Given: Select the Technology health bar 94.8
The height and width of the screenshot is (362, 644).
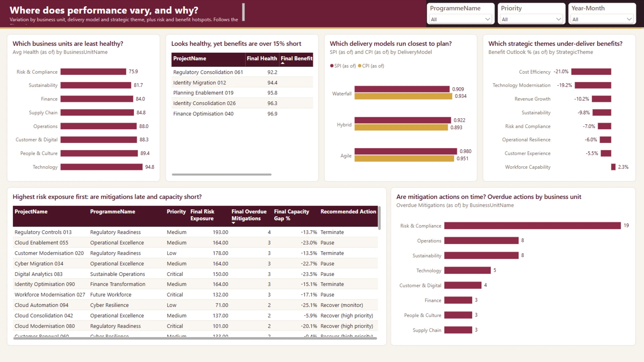Looking at the screenshot, I should [x=101, y=167].
